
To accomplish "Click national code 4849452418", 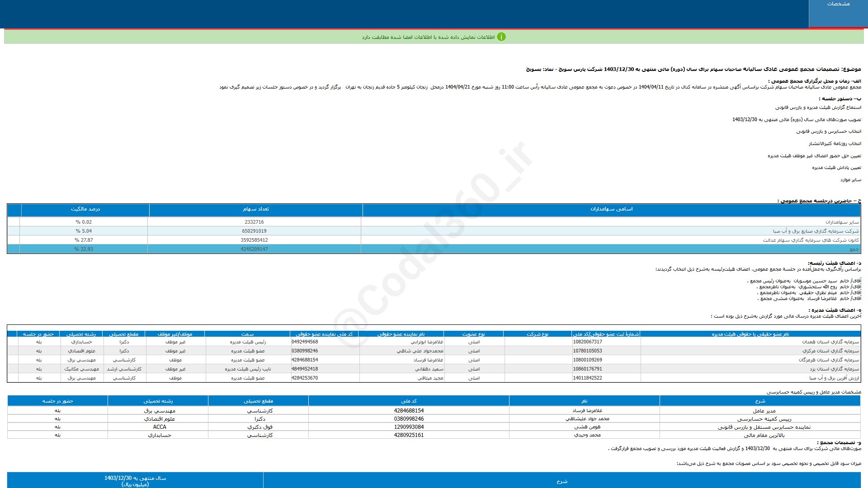I will click(305, 369).
